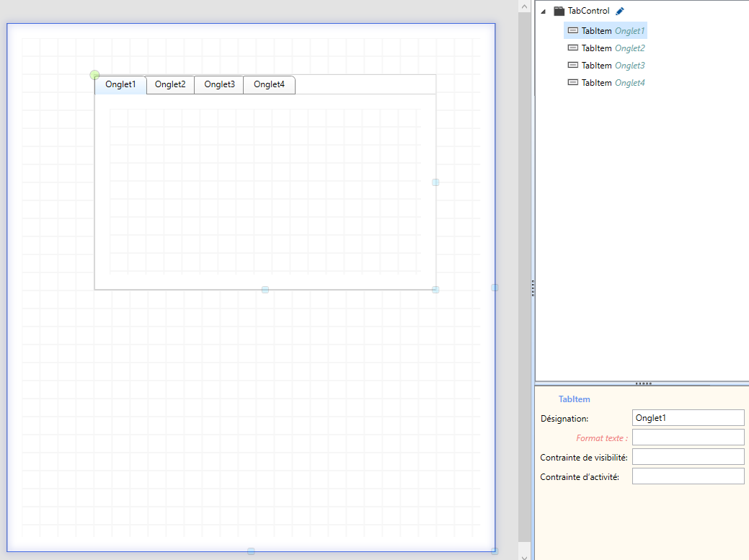Click the scroll-down arrow of designer scrollbar
749x560 pixels.
coord(524,556)
